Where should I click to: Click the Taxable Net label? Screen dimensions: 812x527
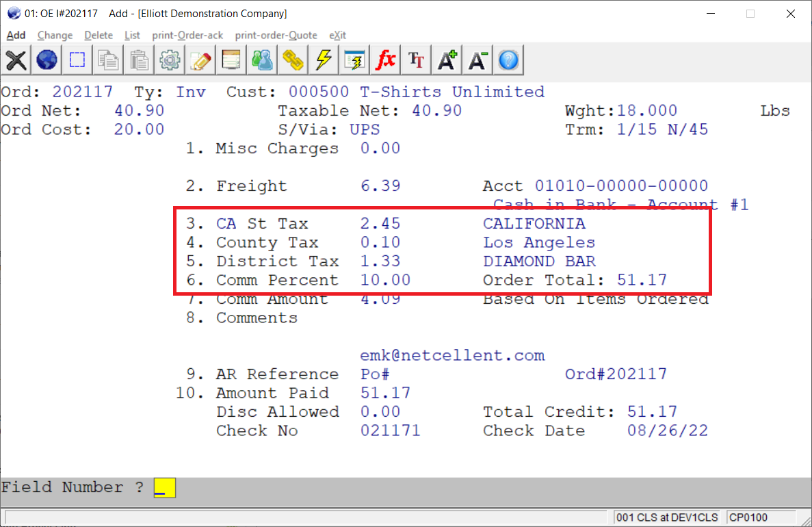pyautogui.click(x=339, y=111)
